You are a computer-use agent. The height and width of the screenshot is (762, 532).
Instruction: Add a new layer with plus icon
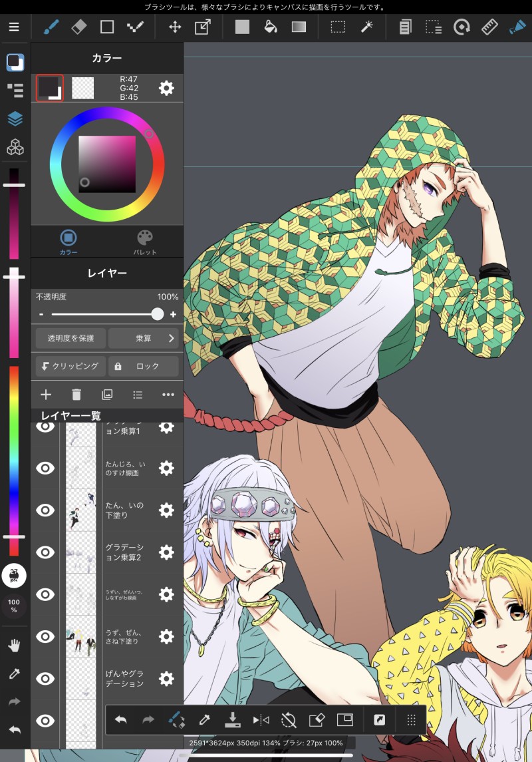tap(46, 395)
